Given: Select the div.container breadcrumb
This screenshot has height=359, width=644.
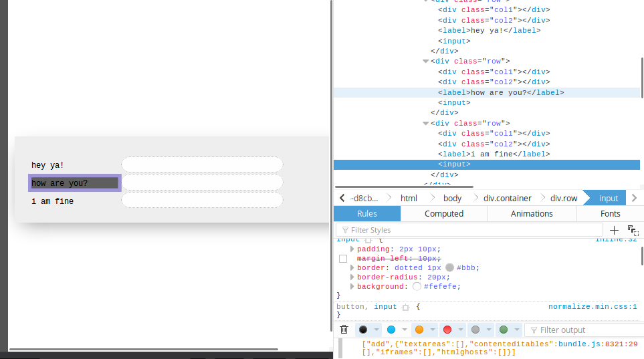Looking at the screenshot, I should 507,198.
